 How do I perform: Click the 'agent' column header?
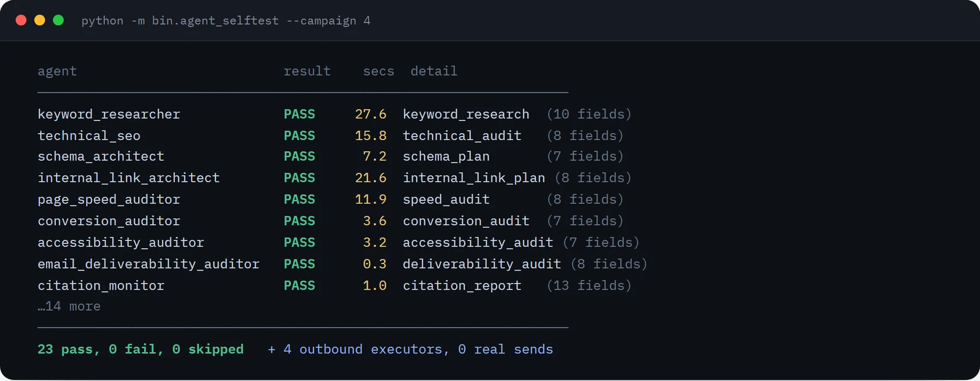57,71
